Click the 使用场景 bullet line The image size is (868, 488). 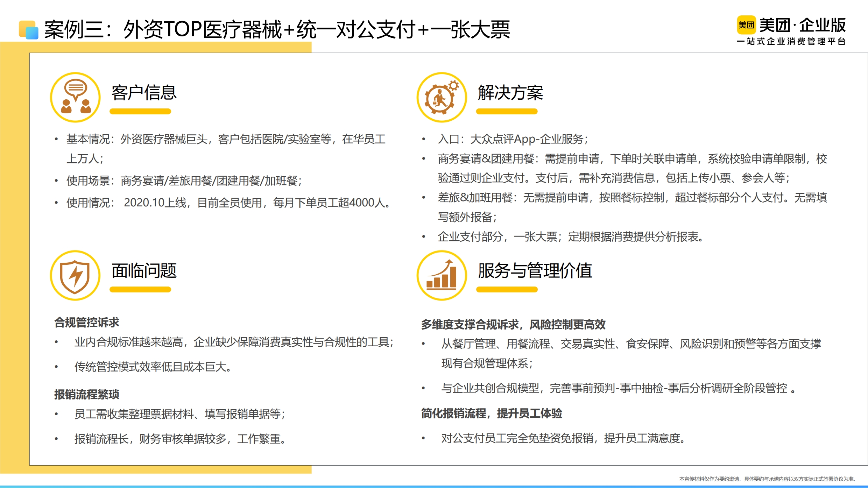tap(184, 181)
